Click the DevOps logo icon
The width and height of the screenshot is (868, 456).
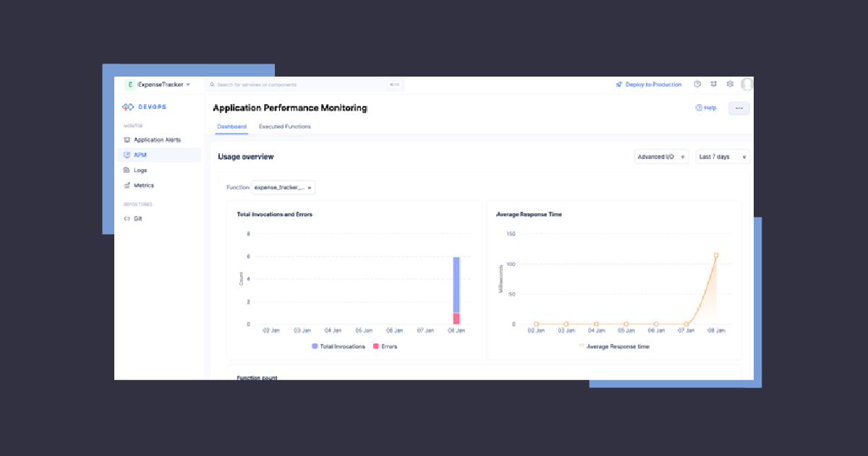pyautogui.click(x=128, y=107)
